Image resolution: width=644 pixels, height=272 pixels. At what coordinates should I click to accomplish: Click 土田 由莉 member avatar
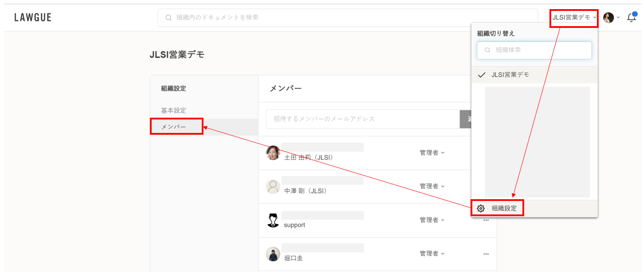click(x=273, y=153)
